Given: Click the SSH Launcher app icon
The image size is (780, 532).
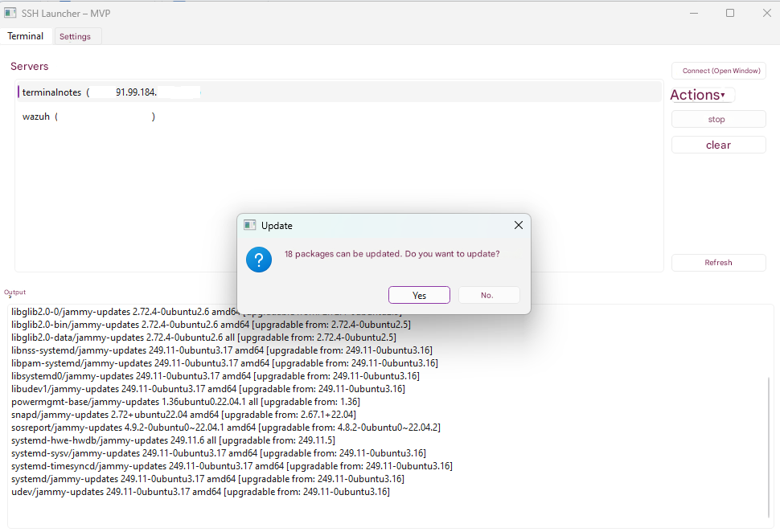Looking at the screenshot, I should point(10,13).
